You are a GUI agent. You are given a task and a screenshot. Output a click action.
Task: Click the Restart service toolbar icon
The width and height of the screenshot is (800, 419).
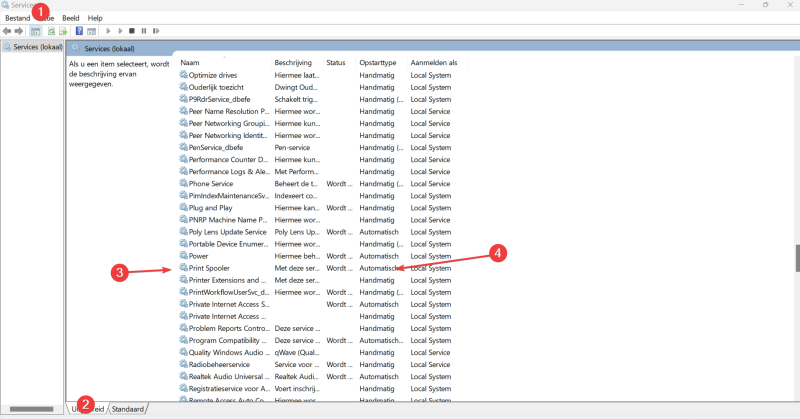[156, 31]
